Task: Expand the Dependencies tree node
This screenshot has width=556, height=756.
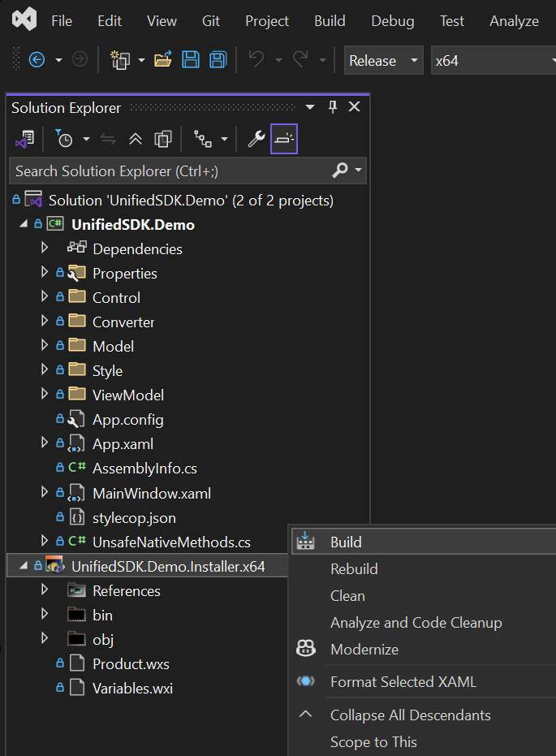Action: 45,248
